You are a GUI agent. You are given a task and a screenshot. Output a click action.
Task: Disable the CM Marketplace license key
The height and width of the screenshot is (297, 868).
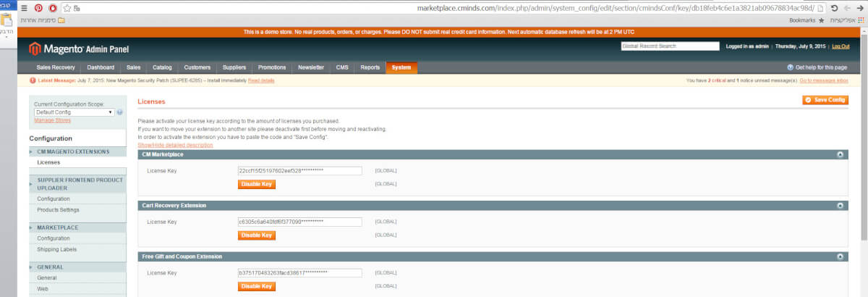(x=256, y=184)
